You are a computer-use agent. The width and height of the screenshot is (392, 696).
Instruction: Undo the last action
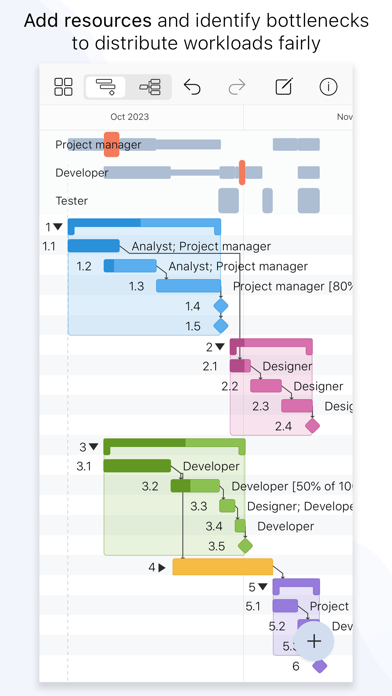click(x=192, y=87)
